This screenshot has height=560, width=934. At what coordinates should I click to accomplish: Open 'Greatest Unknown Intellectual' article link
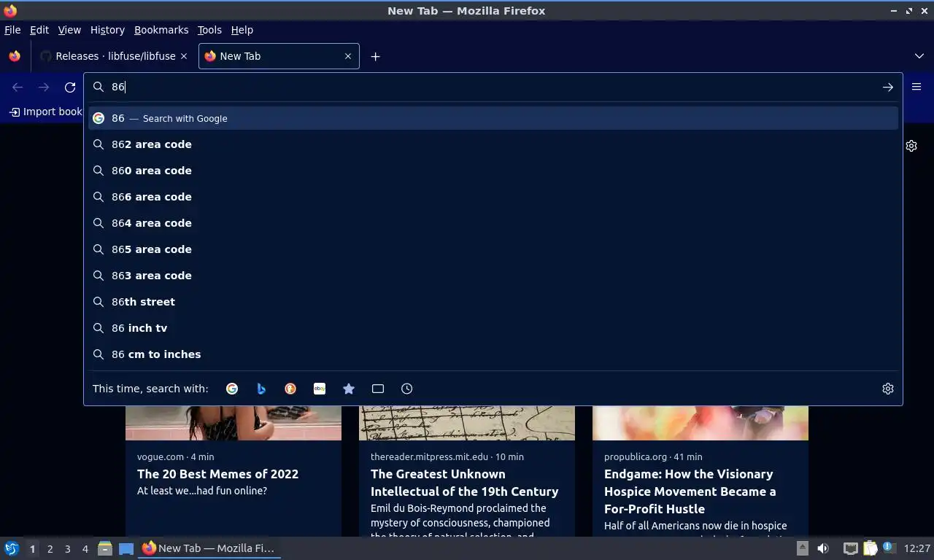pos(465,483)
